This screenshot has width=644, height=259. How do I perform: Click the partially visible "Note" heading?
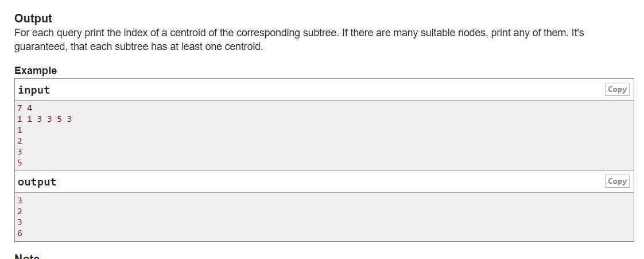(27, 257)
